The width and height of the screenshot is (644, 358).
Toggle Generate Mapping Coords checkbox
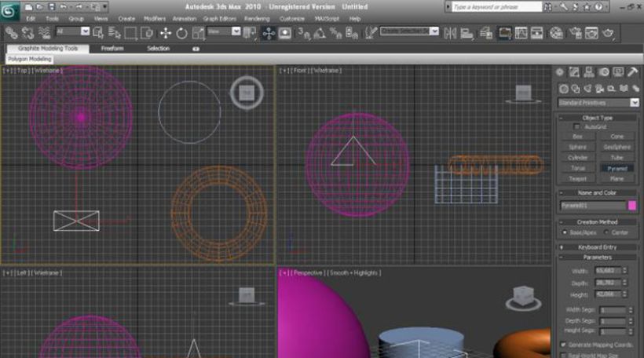pos(563,345)
